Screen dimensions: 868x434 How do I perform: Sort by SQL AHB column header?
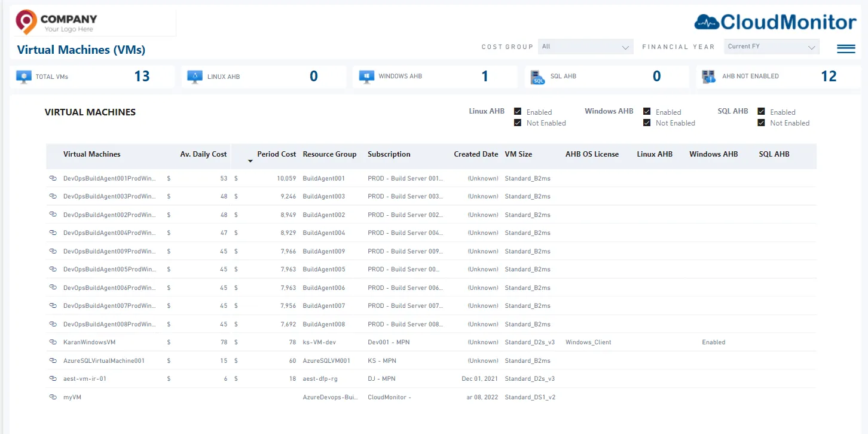(774, 154)
